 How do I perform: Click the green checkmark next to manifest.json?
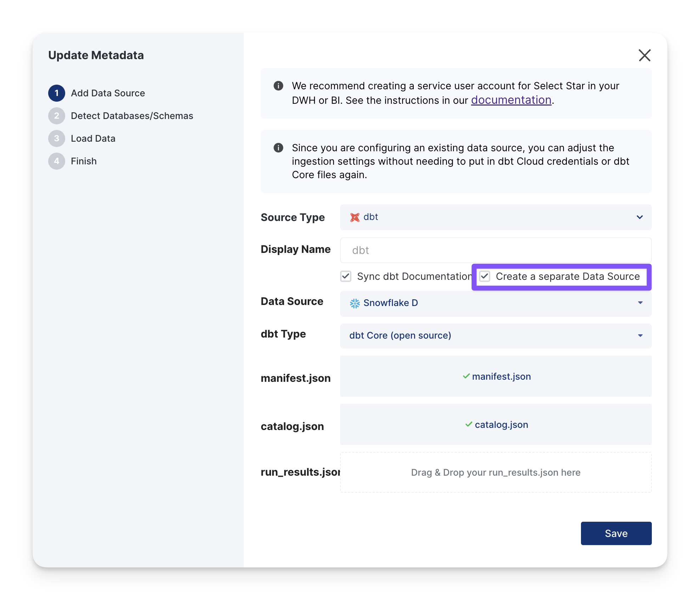(x=466, y=376)
